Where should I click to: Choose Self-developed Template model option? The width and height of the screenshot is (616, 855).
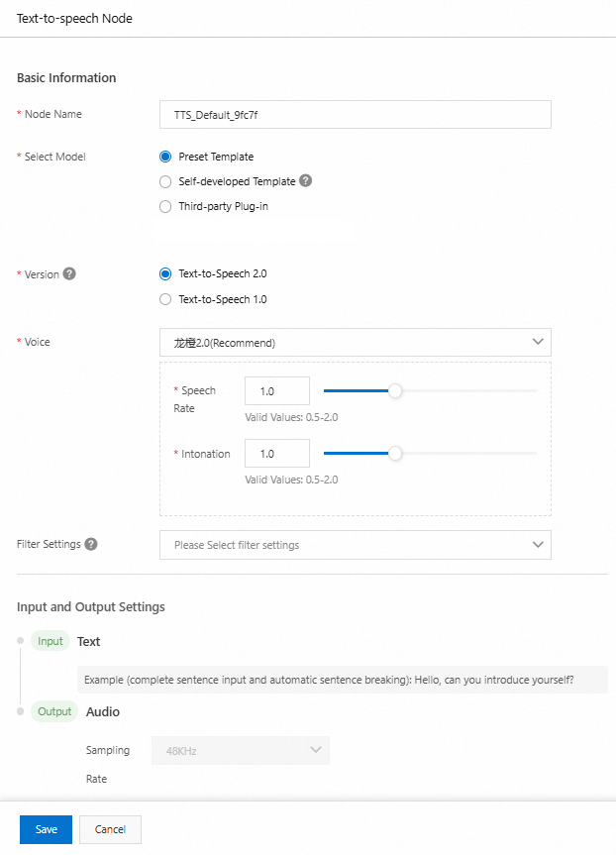pos(165,181)
